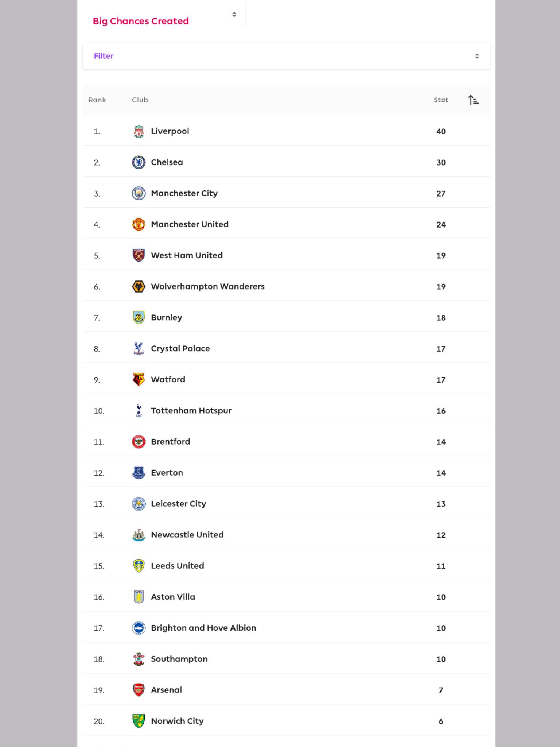
Task: Click the Brentford bee crest
Action: pyautogui.click(x=139, y=442)
